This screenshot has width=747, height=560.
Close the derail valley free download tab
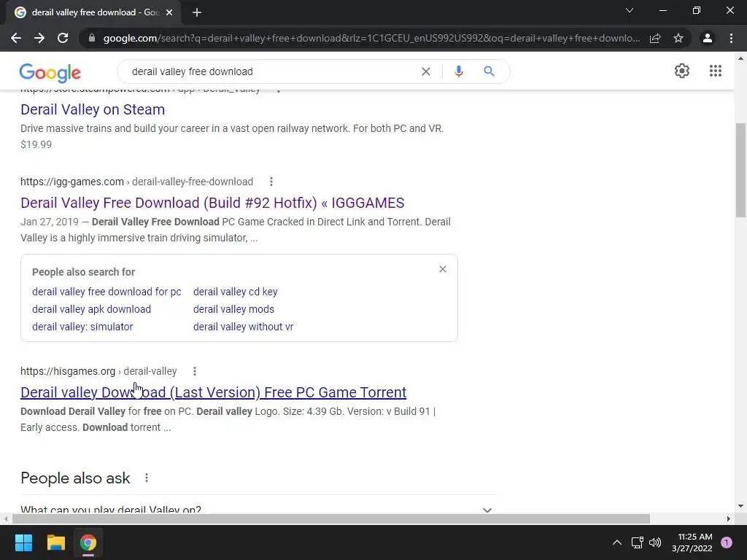tap(169, 12)
